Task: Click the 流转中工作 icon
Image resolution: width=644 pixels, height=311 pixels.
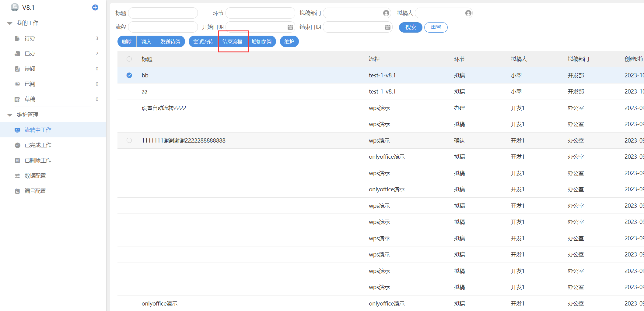Action: click(x=17, y=130)
